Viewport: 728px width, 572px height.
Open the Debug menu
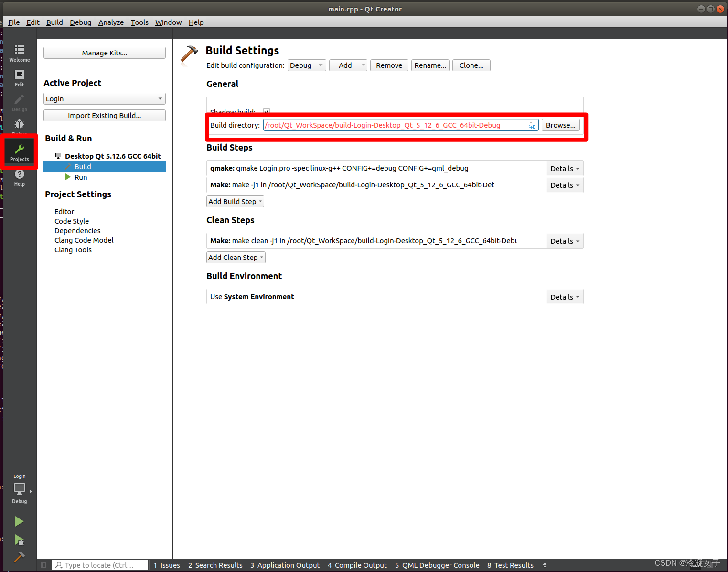[x=80, y=22]
